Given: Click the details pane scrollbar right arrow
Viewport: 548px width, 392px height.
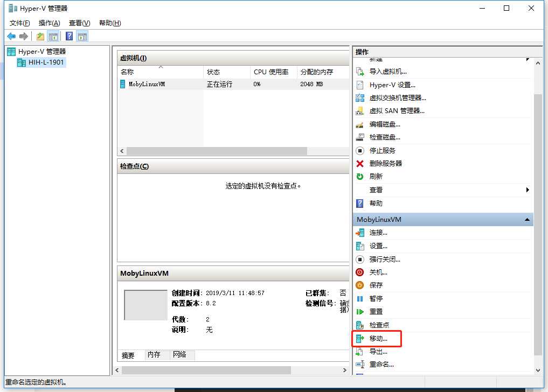Looking at the screenshot, I should pos(345,370).
